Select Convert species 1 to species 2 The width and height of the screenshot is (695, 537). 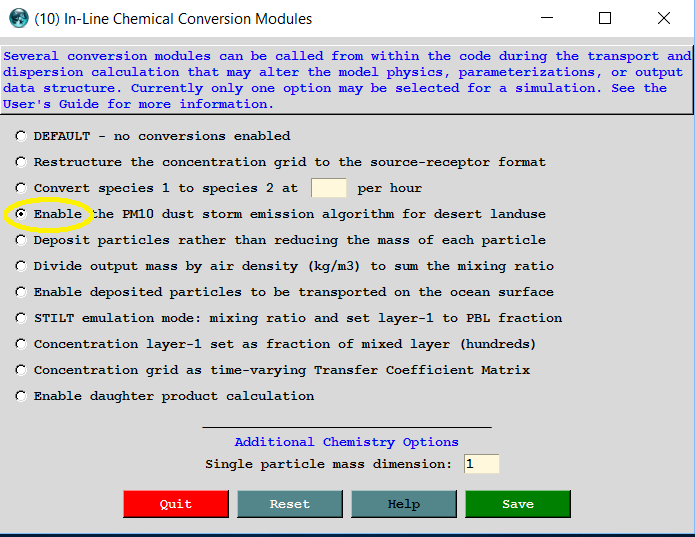(x=21, y=188)
